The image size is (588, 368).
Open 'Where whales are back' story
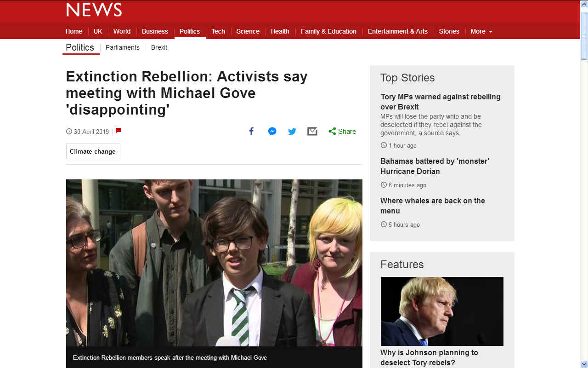pyautogui.click(x=432, y=206)
